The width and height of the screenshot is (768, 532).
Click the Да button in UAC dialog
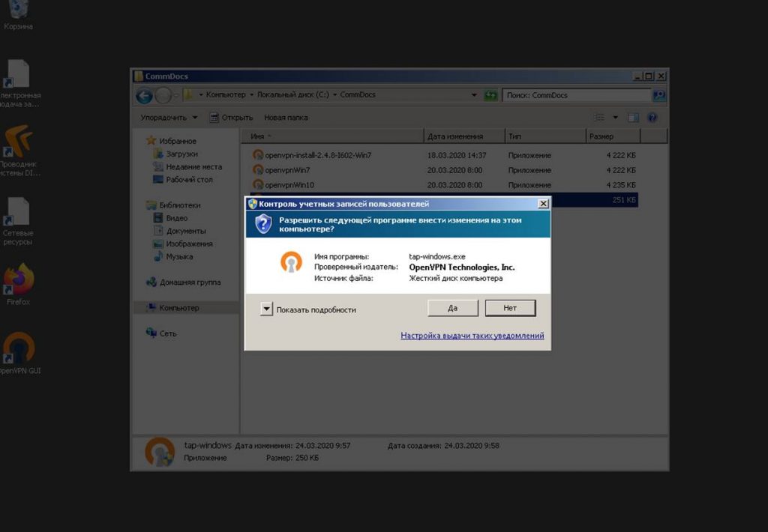click(452, 308)
